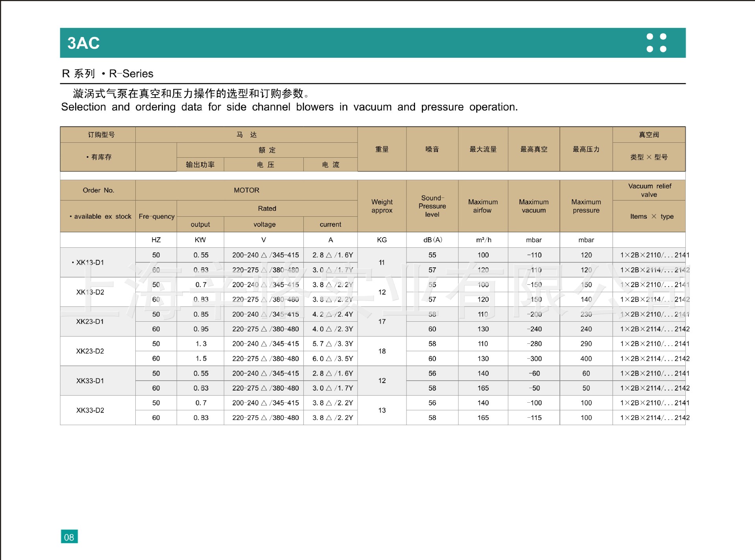
Task: Click the 'KG' unit cell
Action: click(382, 240)
